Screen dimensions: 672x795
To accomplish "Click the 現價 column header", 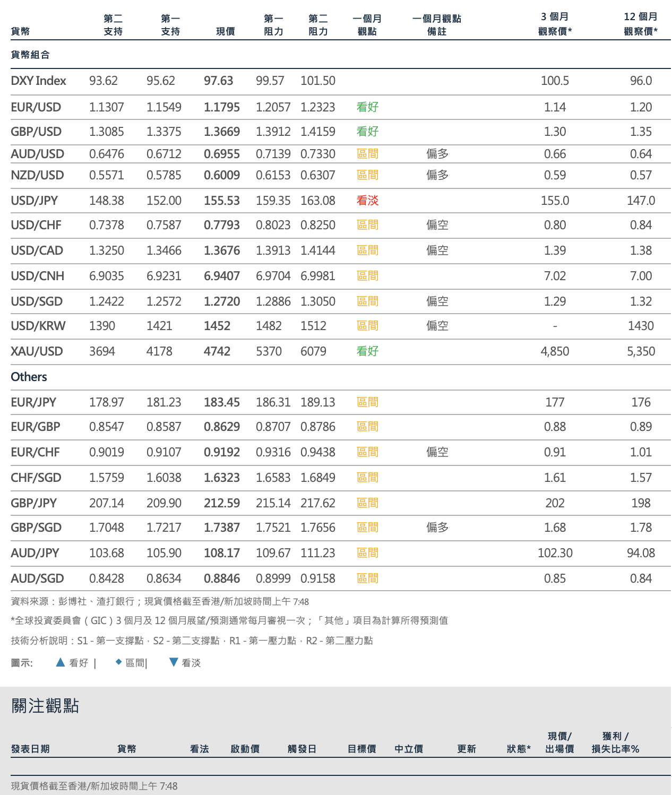I will click(226, 31).
